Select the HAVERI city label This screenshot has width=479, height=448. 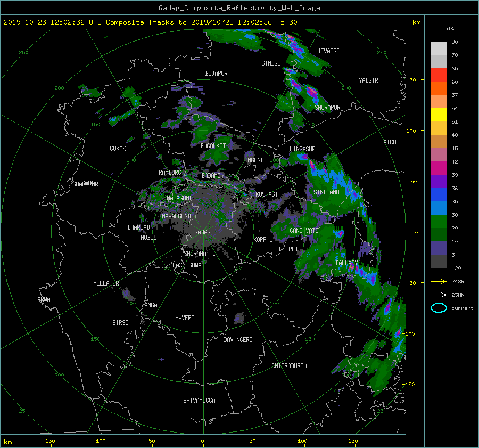pyautogui.click(x=185, y=318)
